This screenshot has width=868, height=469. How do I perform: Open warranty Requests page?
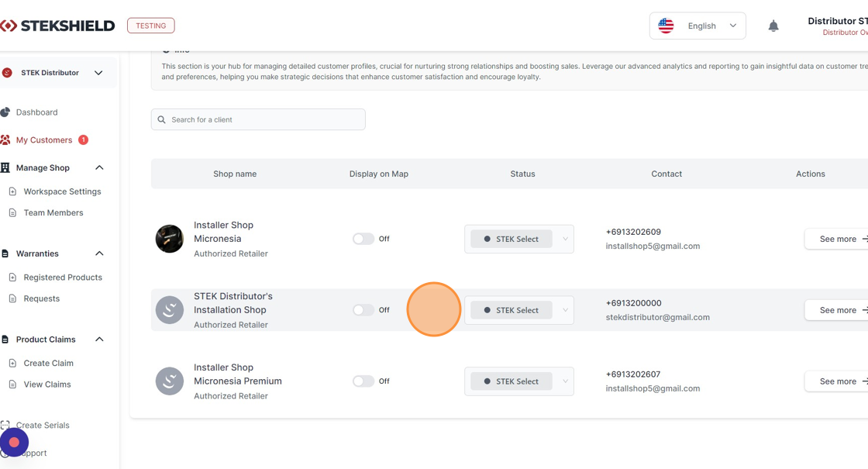(42, 298)
